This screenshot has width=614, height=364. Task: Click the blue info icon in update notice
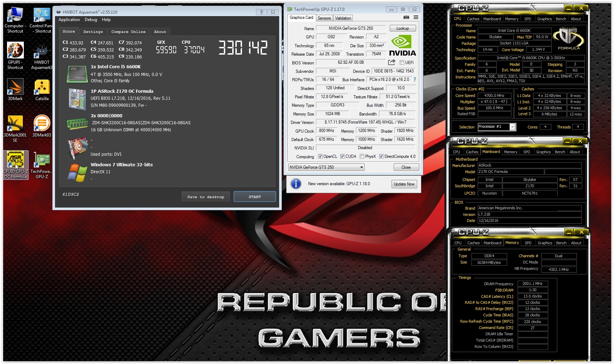[296, 184]
